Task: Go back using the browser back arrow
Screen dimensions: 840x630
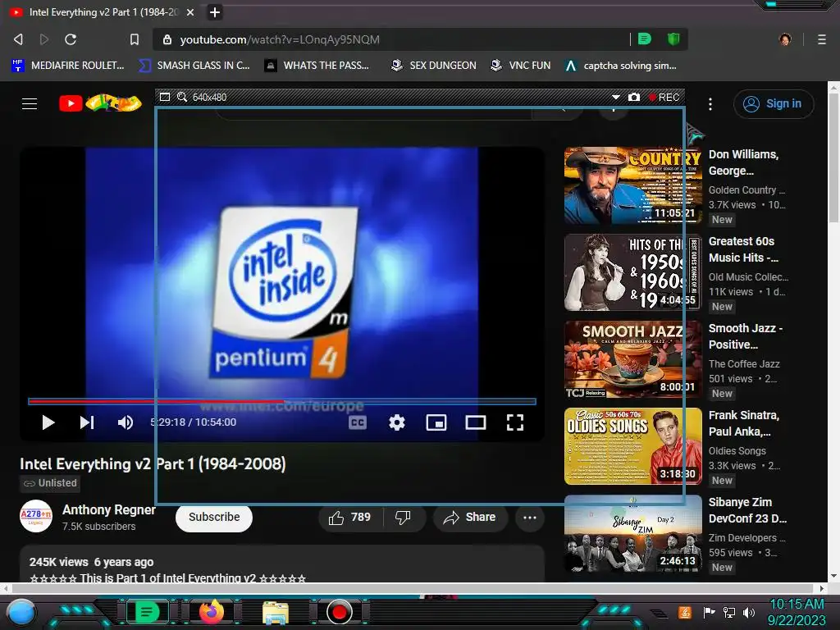Action: [x=18, y=39]
